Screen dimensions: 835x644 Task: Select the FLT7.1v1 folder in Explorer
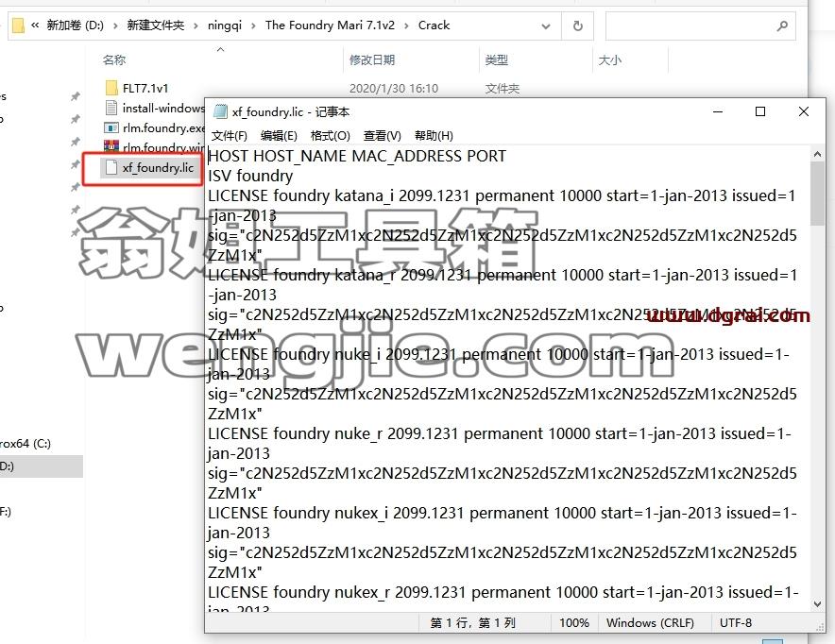coord(145,89)
